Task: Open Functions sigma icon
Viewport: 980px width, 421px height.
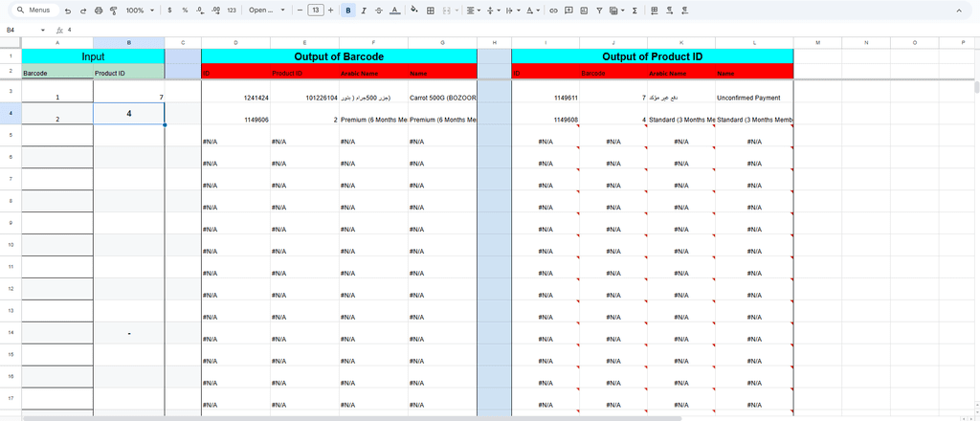Action: [x=635, y=11]
